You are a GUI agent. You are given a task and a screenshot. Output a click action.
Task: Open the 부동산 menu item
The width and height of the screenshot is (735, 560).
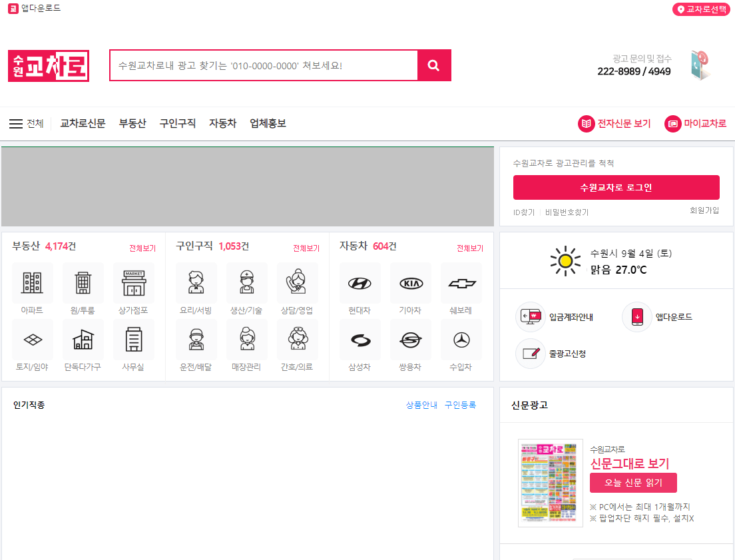pyautogui.click(x=132, y=123)
